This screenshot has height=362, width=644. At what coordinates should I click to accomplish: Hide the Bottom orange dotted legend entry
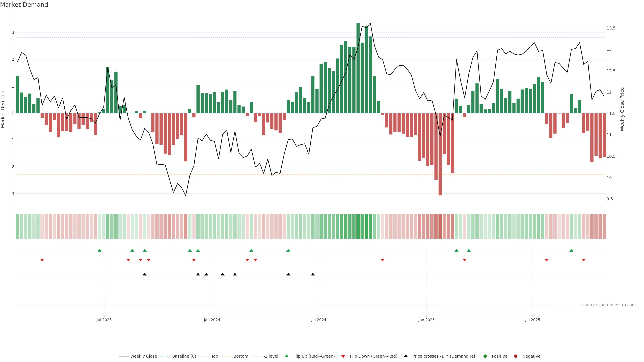pyautogui.click(x=226, y=356)
